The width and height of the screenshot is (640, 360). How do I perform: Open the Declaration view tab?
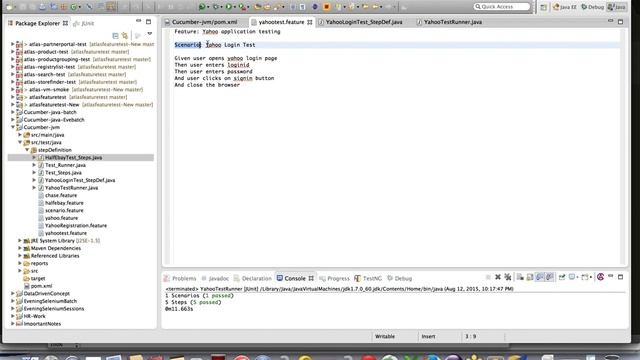253,278
